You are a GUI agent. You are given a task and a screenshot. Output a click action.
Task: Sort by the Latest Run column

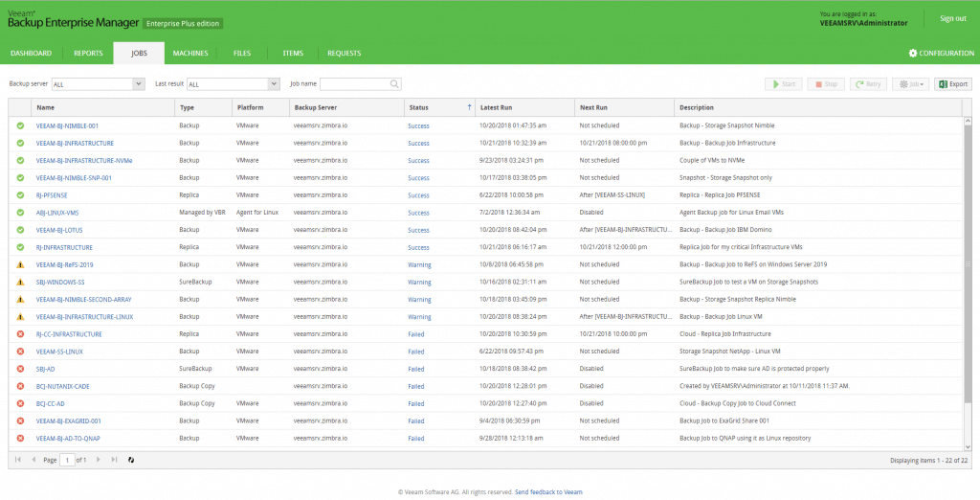click(x=525, y=107)
